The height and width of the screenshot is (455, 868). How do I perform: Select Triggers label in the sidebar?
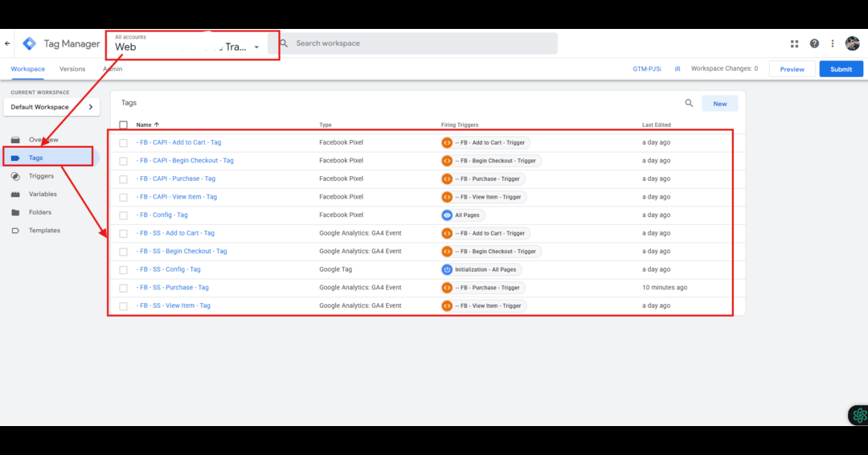(42, 176)
